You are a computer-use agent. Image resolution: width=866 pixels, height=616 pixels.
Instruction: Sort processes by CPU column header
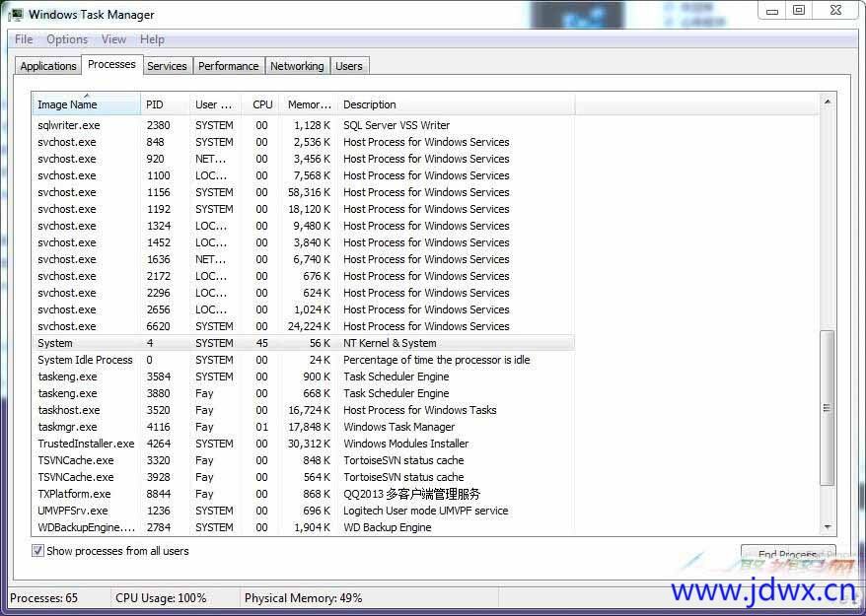[261, 104]
